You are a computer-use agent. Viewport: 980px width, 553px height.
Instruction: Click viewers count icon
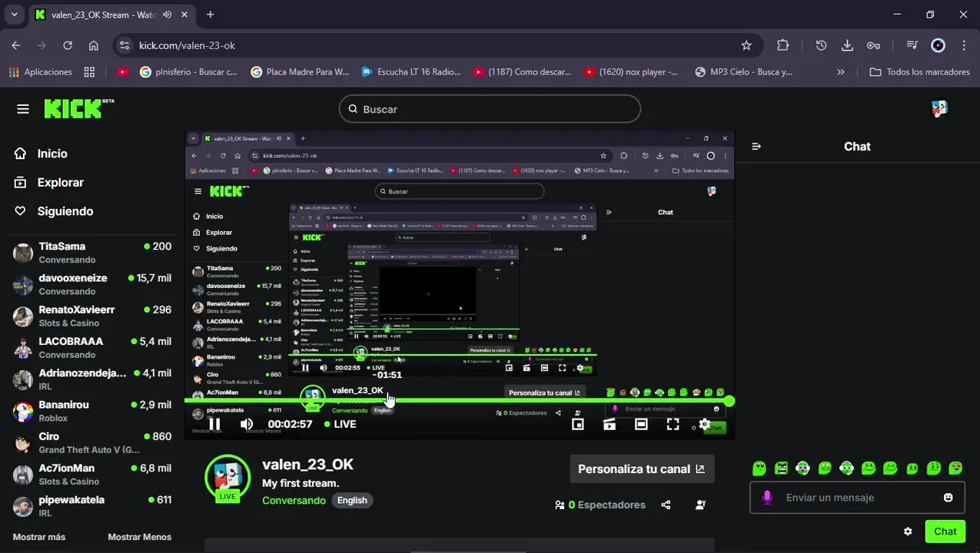pyautogui.click(x=560, y=505)
